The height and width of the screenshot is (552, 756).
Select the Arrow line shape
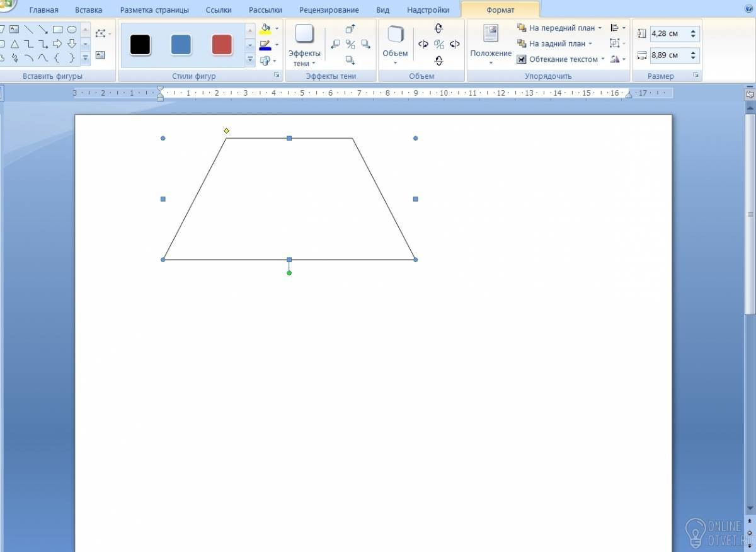(x=43, y=30)
